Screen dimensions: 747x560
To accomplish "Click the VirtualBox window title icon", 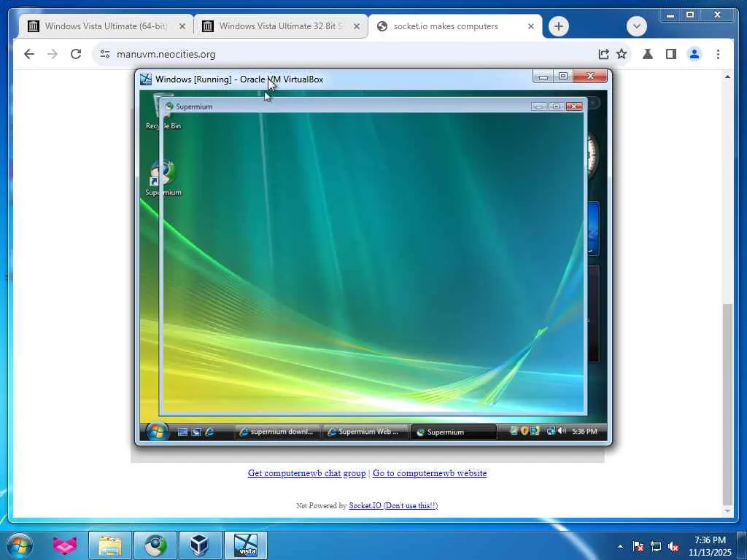I will coord(146,79).
